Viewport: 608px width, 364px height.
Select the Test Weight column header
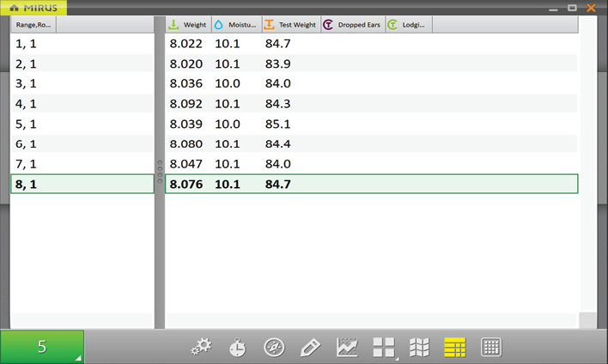pyautogui.click(x=290, y=25)
